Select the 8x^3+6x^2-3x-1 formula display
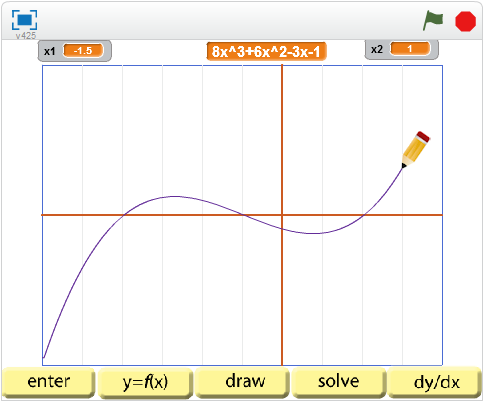 (266, 51)
